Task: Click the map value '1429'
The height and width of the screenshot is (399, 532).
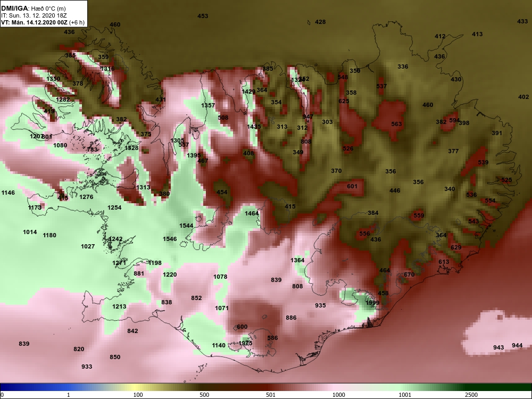Action: coord(248,92)
